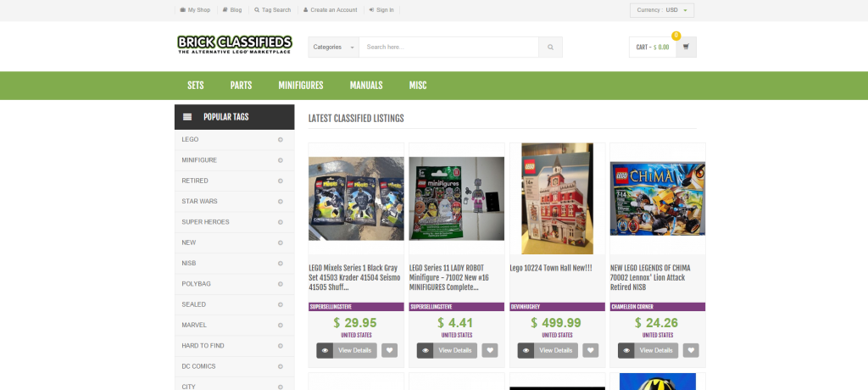Click seller name CHAMELEON CORNER
The image size is (868, 390).
click(632, 307)
